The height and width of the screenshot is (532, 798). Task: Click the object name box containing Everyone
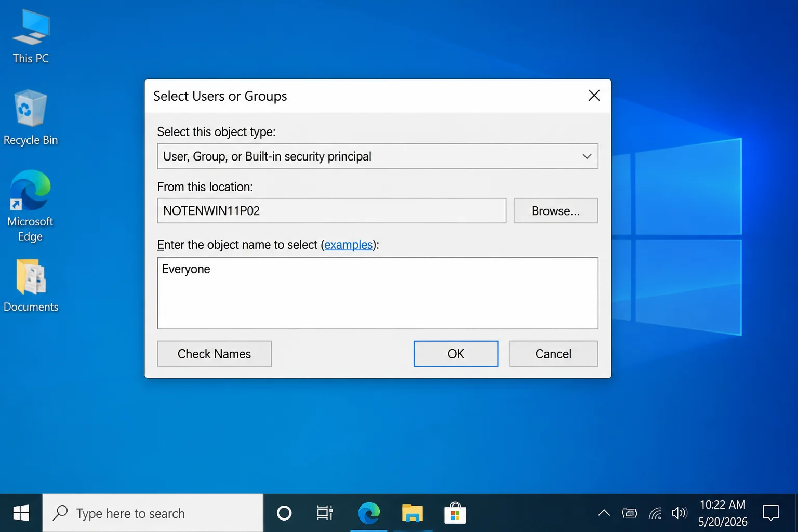(378, 293)
